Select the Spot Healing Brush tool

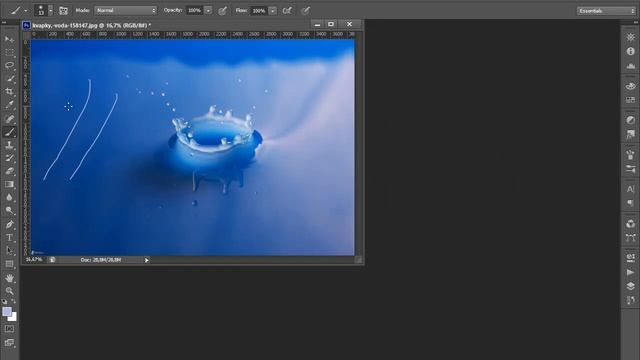coord(9,119)
